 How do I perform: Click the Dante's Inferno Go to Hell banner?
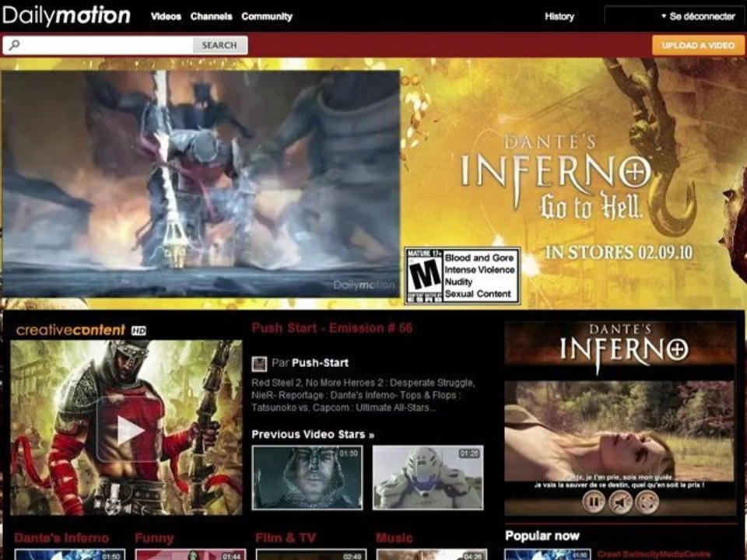[555, 179]
